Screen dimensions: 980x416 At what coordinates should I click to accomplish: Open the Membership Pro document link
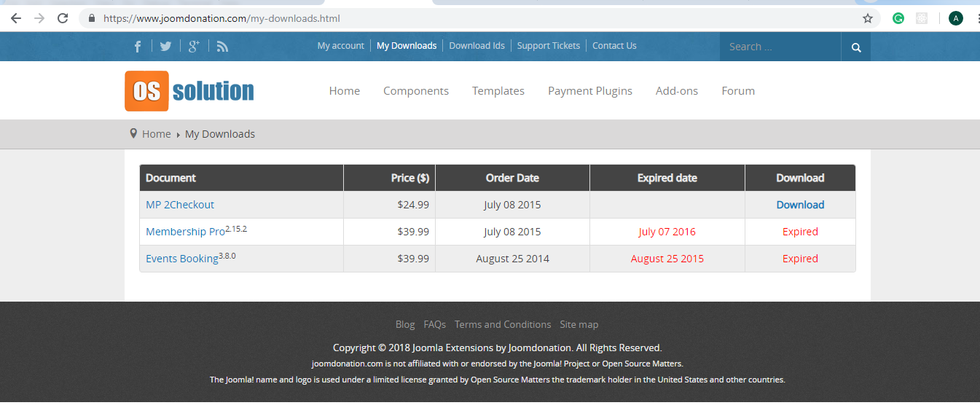[x=186, y=232]
